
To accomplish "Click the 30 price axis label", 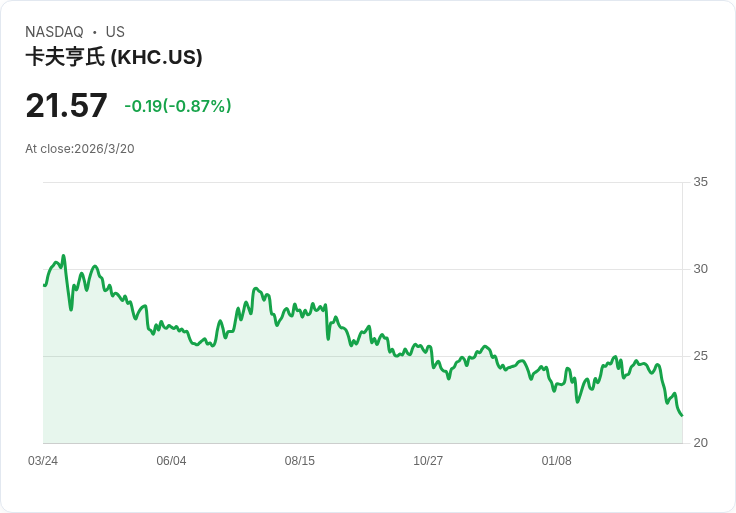I will pyautogui.click(x=700, y=269).
